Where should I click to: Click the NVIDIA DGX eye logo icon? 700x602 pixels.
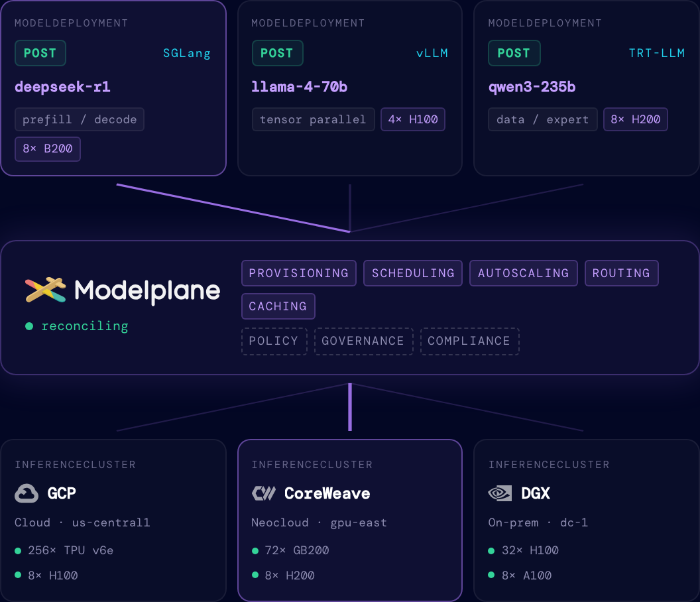(500, 493)
